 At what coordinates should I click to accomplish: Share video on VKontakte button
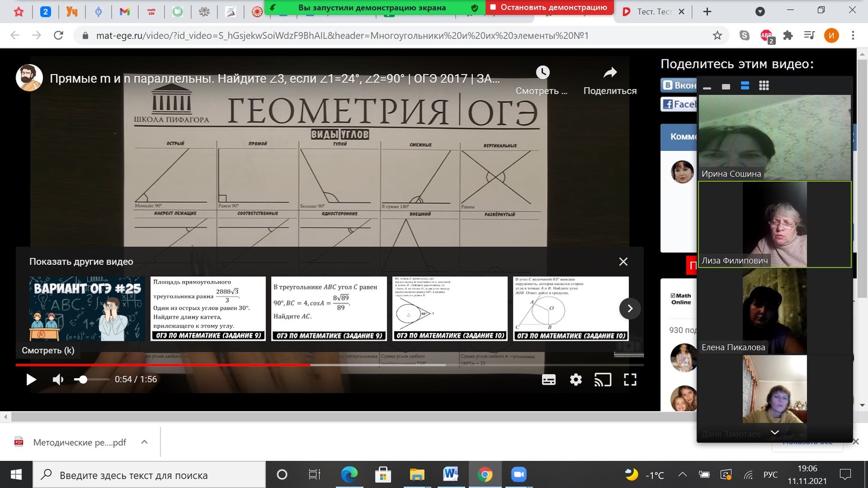679,85
